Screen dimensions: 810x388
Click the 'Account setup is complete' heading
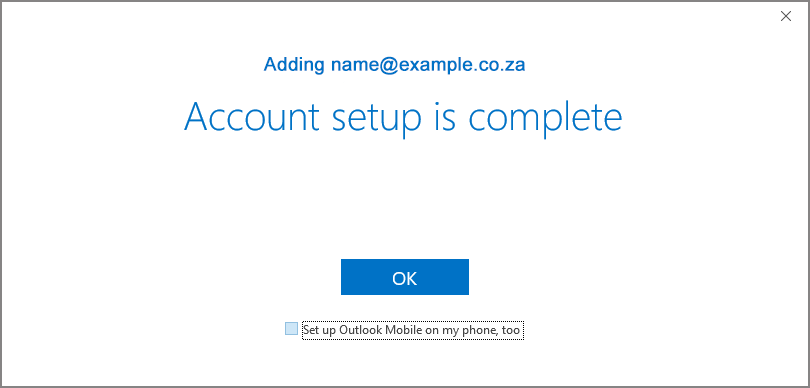pos(403,117)
